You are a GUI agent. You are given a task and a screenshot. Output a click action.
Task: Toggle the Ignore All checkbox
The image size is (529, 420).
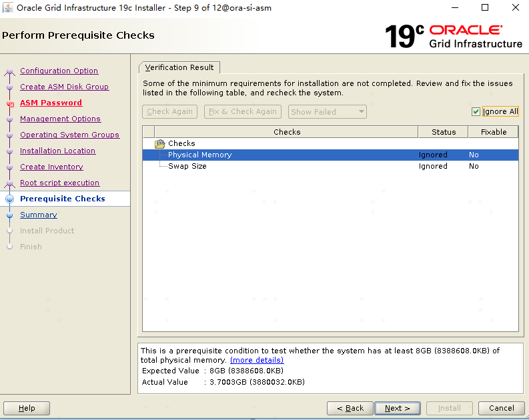[x=476, y=111]
